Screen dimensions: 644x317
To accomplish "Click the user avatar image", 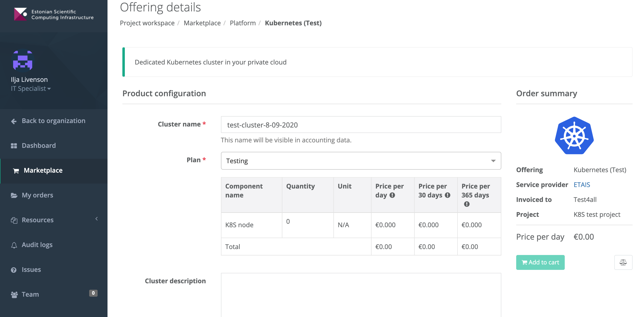I will (23, 60).
